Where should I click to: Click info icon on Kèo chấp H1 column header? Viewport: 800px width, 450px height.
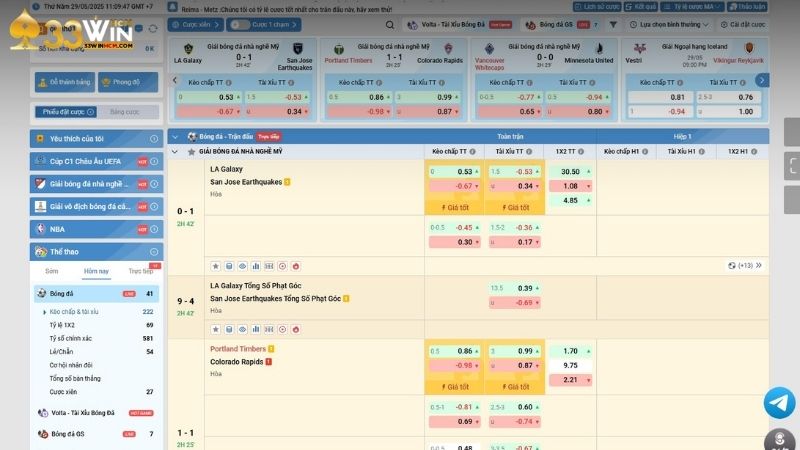coord(645,152)
